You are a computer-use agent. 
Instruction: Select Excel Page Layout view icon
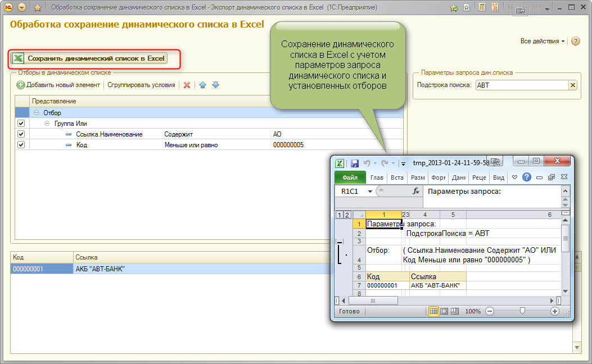[x=444, y=311]
